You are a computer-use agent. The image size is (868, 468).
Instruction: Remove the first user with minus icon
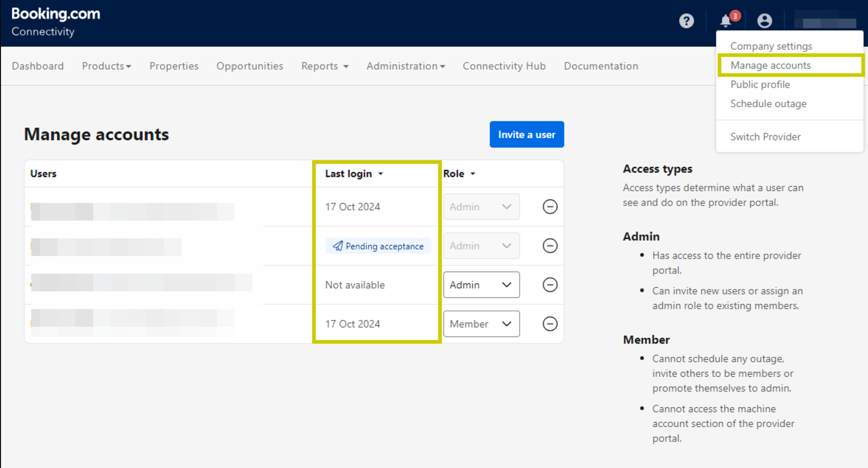[550, 207]
